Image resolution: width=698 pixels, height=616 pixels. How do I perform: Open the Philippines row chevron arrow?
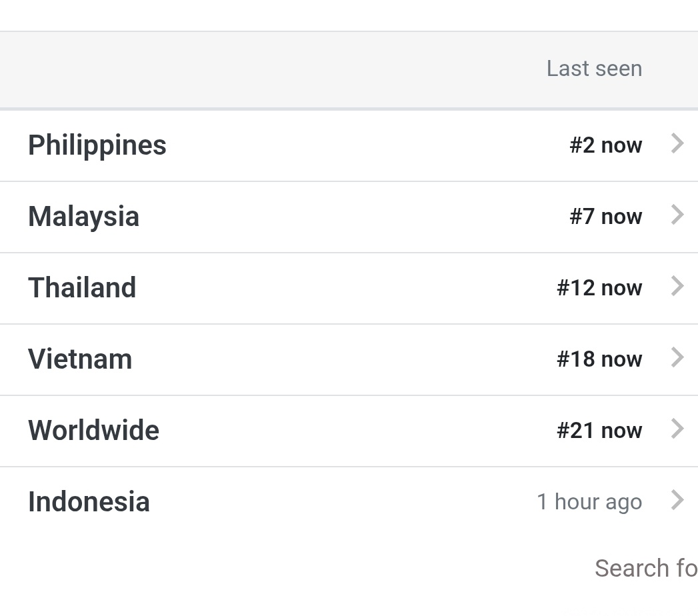point(677,143)
